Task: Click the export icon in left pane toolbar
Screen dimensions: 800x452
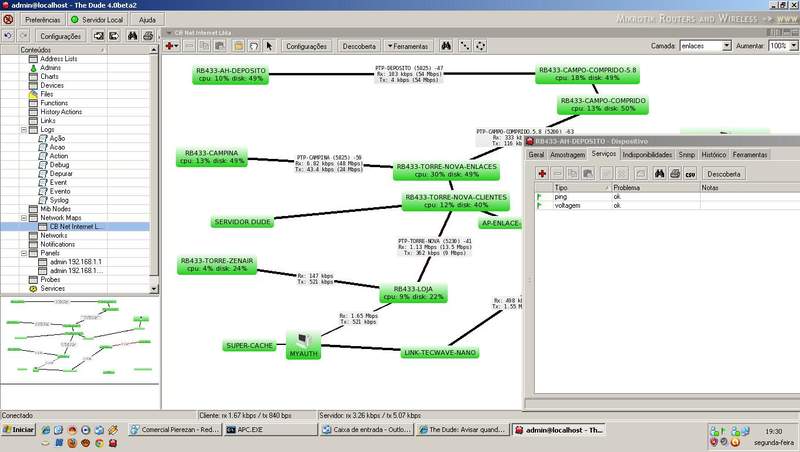Action: pyautogui.click(x=114, y=36)
